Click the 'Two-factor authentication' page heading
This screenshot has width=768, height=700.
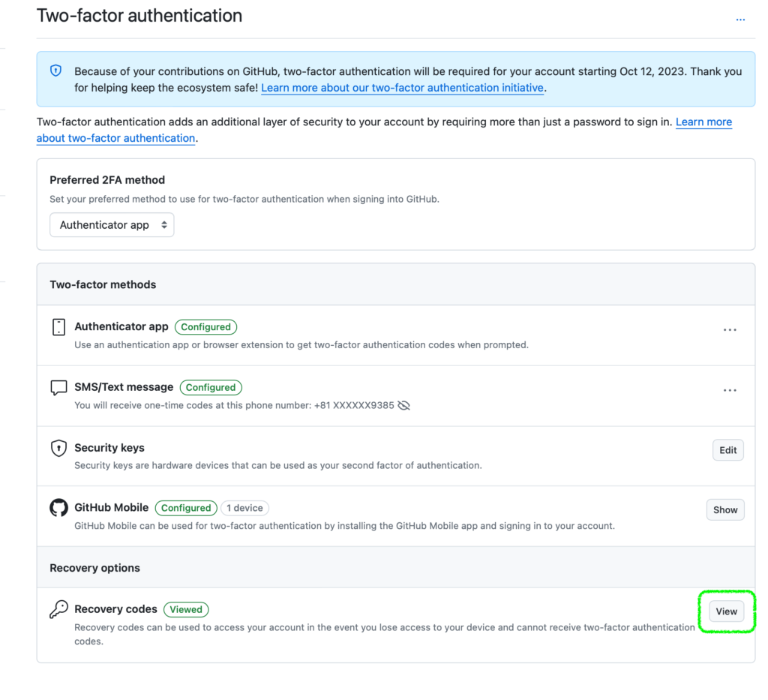pyautogui.click(x=139, y=16)
